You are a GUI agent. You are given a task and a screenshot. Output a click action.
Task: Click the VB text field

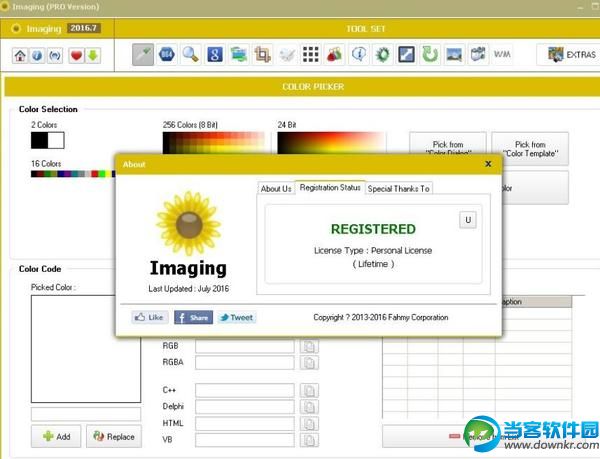245,440
